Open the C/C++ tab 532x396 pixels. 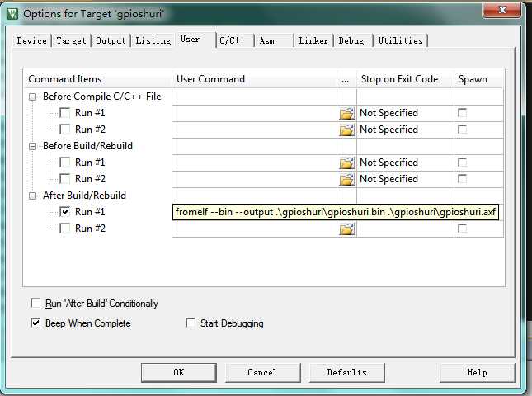pyautogui.click(x=232, y=40)
